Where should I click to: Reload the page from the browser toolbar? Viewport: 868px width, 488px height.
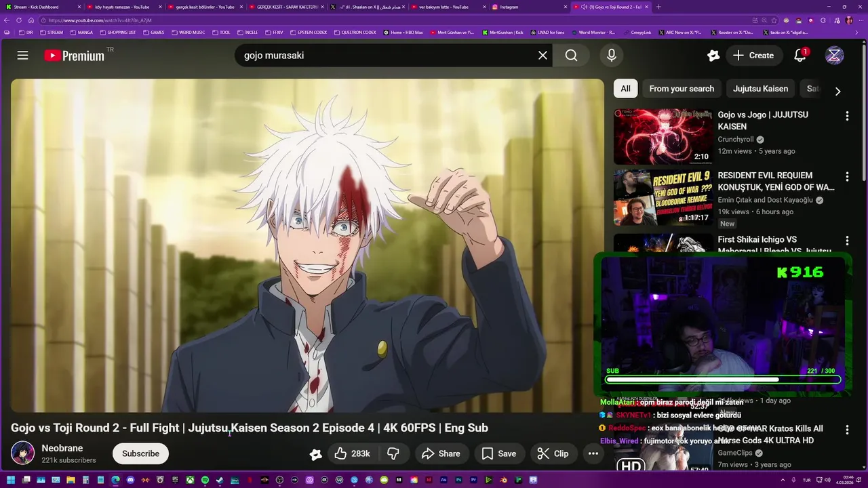click(x=19, y=20)
